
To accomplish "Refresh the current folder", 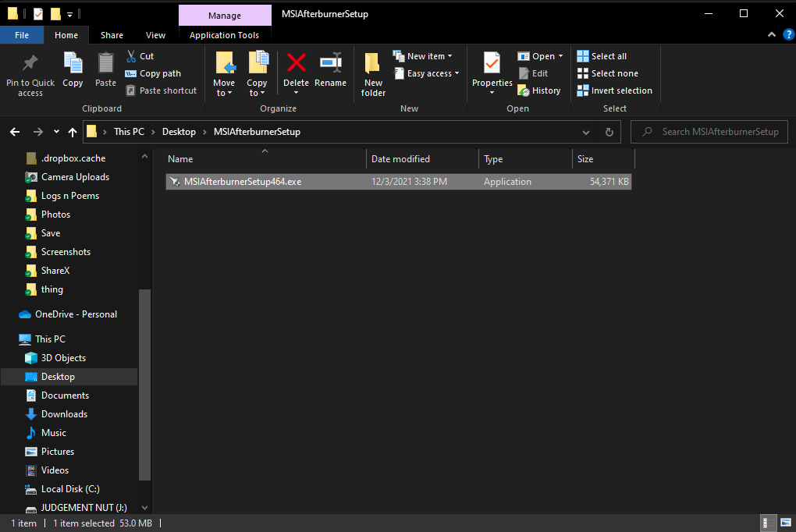I will click(x=609, y=133).
